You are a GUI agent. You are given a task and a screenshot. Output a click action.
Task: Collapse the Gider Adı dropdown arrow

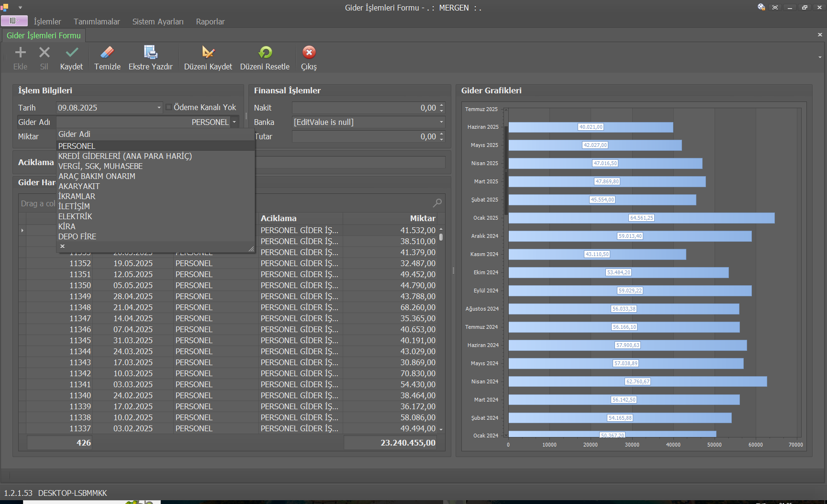coord(235,122)
